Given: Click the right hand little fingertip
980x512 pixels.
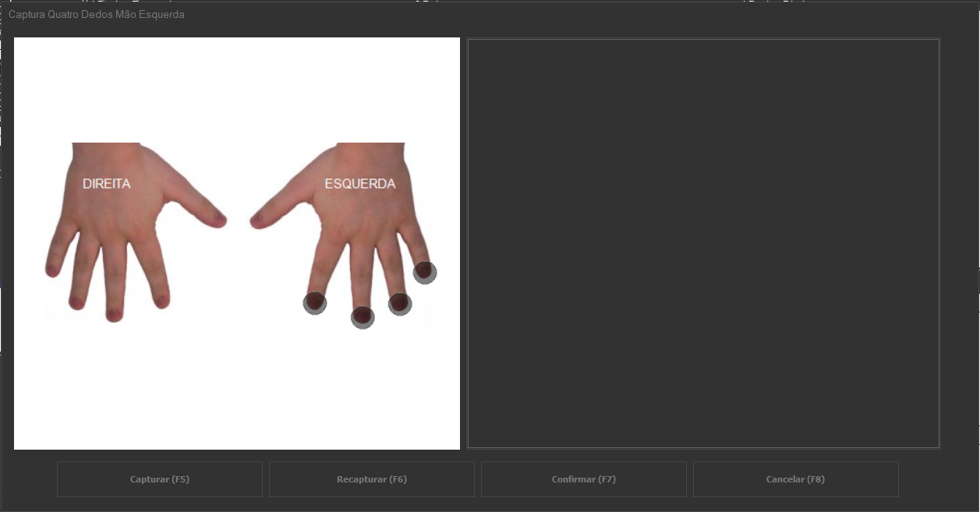Looking at the screenshot, I should click(x=52, y=270).
